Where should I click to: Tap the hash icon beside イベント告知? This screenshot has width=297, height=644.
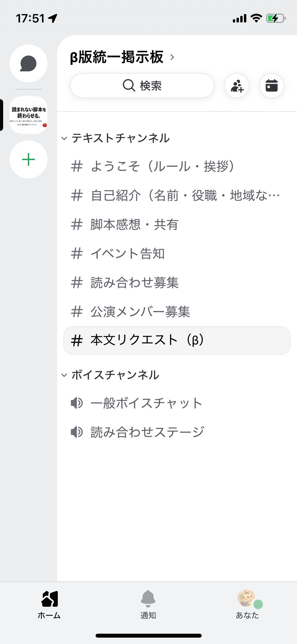tap(77, 254)
